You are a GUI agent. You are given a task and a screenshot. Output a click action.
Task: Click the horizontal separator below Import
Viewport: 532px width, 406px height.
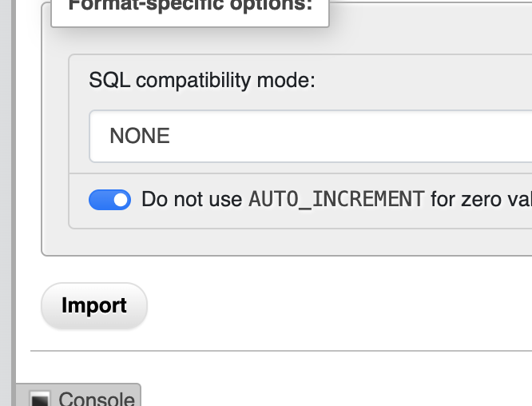(x=280, y=351)
